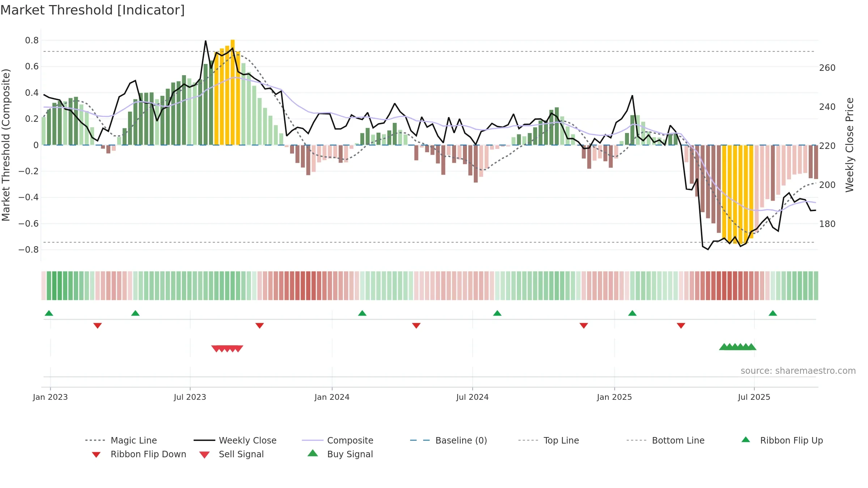Click the tallest yellow bar near 0.8
This screenshot has height=488, width=868.
pyautogui.click(x=233, y=92)
